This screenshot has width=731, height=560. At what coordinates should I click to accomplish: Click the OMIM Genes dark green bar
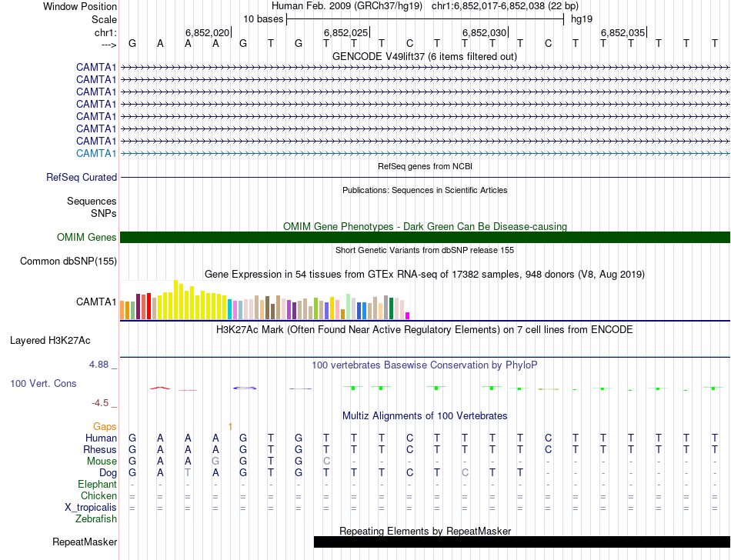pyautogui.click(x=425, y=237)
